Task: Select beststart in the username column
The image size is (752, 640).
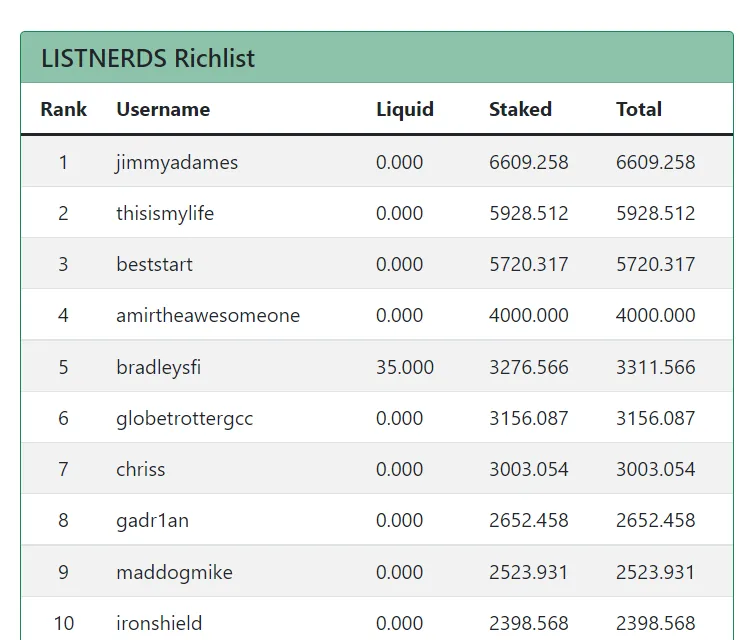Action: click(154, 264)
